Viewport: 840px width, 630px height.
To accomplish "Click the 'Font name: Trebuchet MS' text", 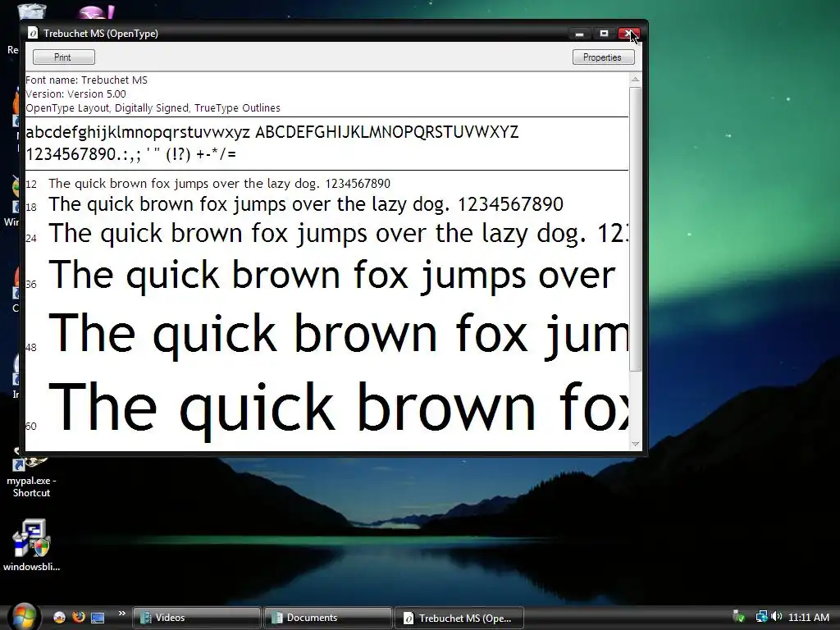I will 86,80.
